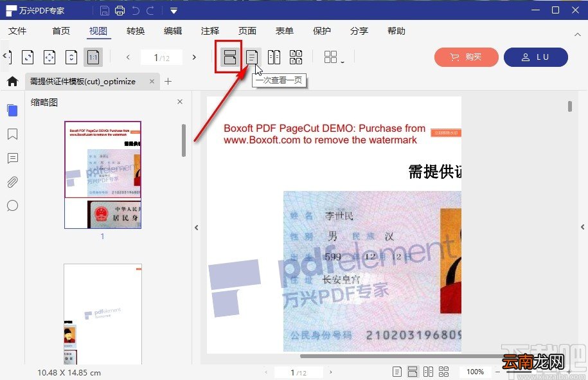
Task: Expand the right side panel arrow
Action: 582,227
